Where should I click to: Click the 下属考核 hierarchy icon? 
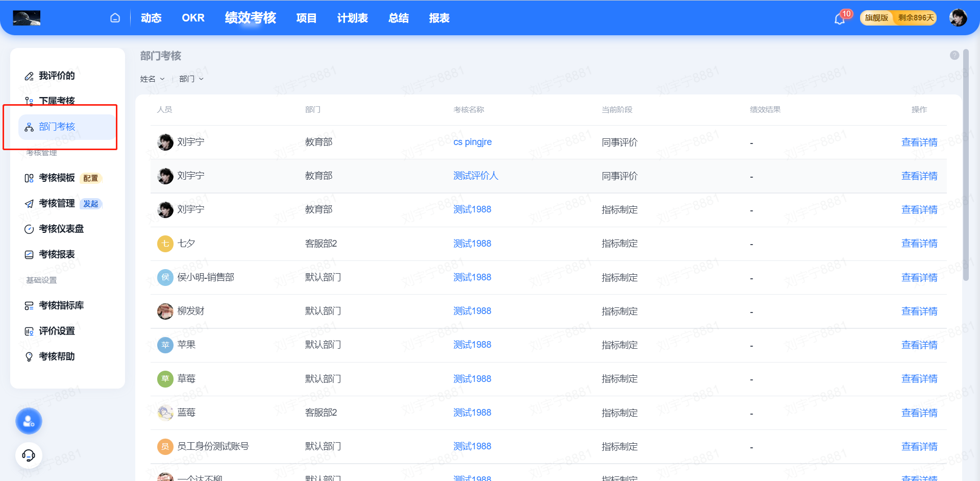[x=29, y=101]
